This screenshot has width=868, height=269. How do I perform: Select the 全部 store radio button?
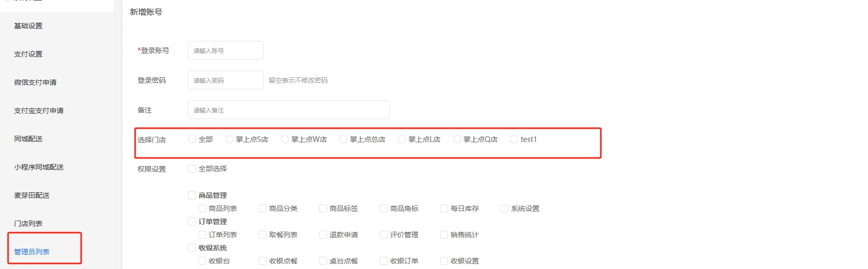click(192, 139)
